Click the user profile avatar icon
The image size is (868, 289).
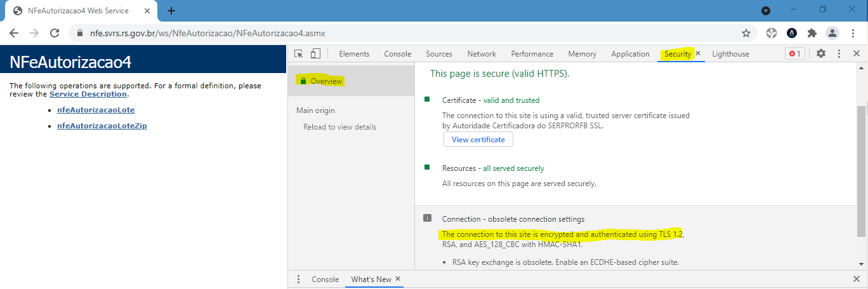pyautogui.click(x=832, y=33)
